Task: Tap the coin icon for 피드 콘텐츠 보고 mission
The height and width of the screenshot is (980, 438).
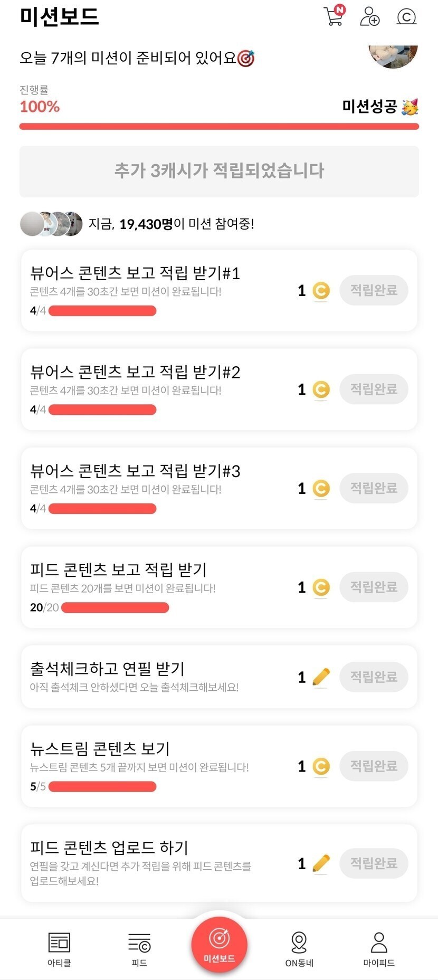Action: point(321,587)
